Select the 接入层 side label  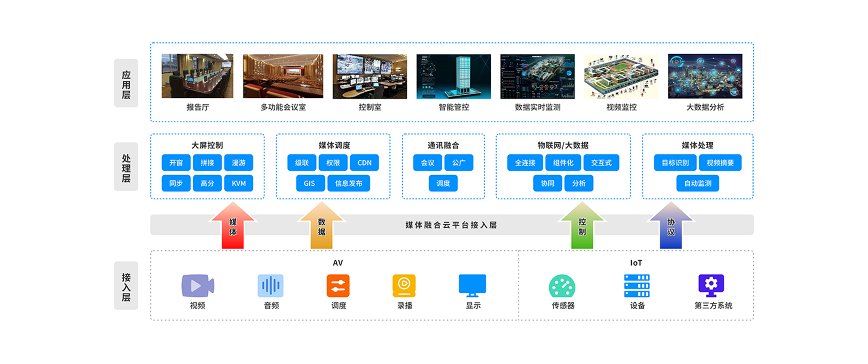tap(126, 286)
